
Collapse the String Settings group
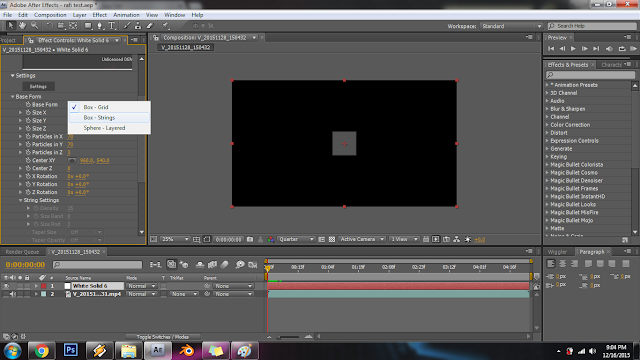20,200
